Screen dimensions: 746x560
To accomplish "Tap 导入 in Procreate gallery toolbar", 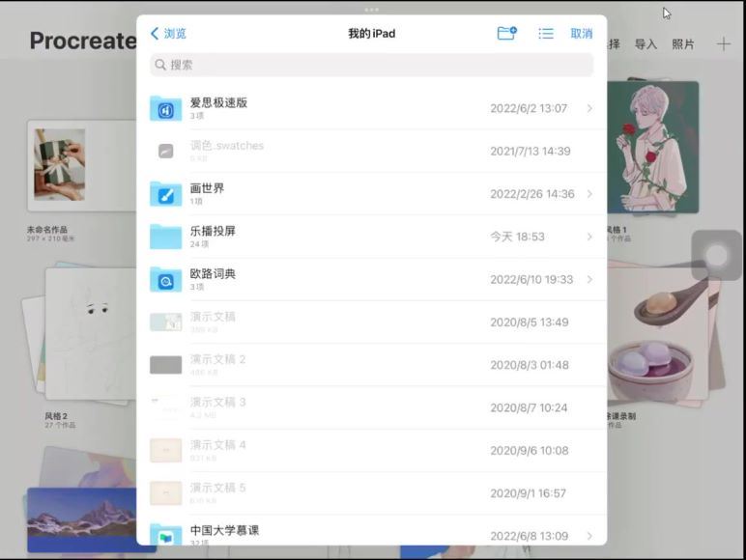I will (x=646, y=44).
